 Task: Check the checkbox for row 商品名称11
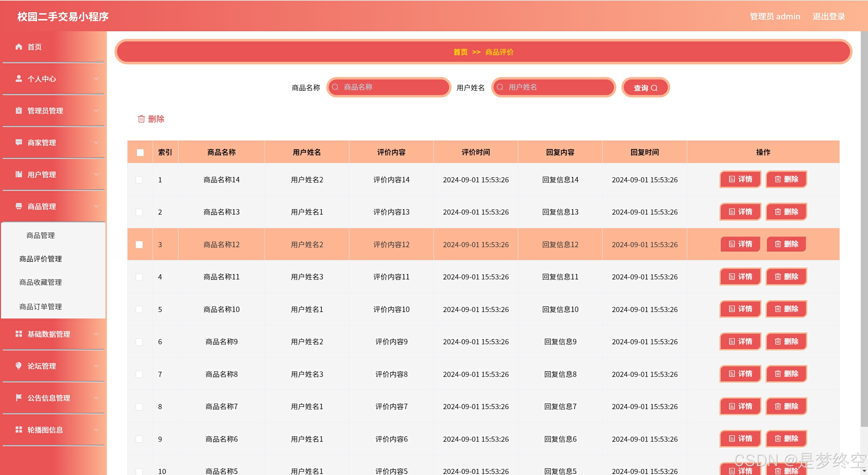tap(139, 277)
